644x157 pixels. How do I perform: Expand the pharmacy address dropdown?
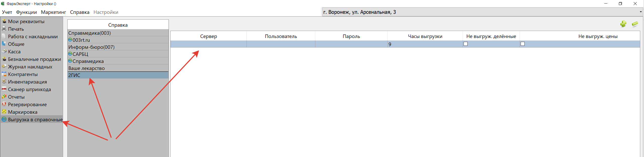[640, 12]
